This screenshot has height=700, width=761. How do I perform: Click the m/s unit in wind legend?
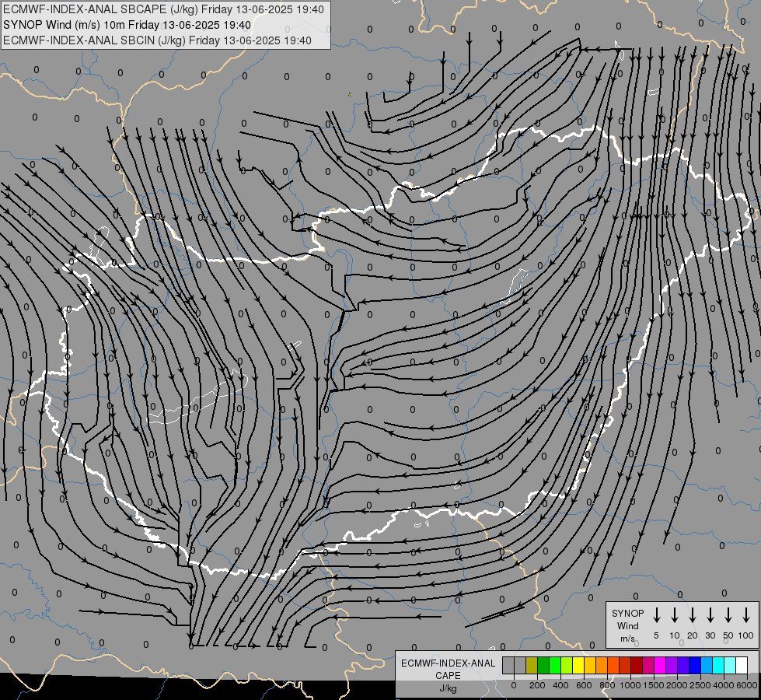pyautogui.click(x=627, y=639)
